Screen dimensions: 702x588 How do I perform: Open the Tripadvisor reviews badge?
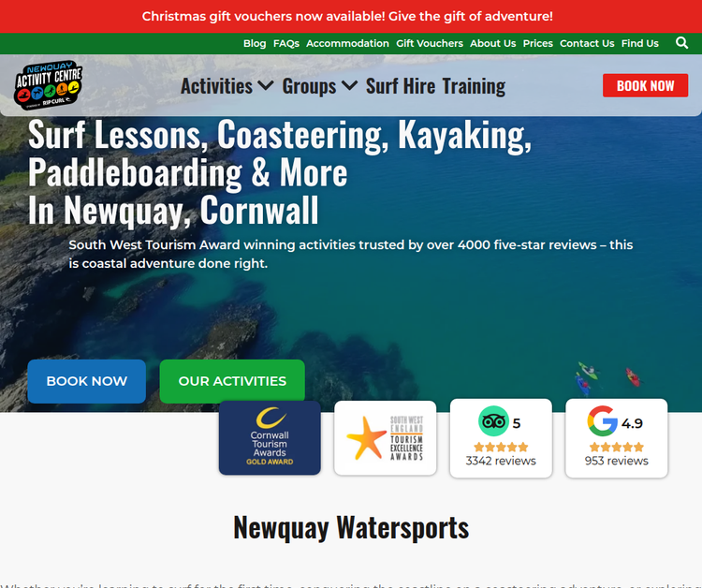(501, 438)
